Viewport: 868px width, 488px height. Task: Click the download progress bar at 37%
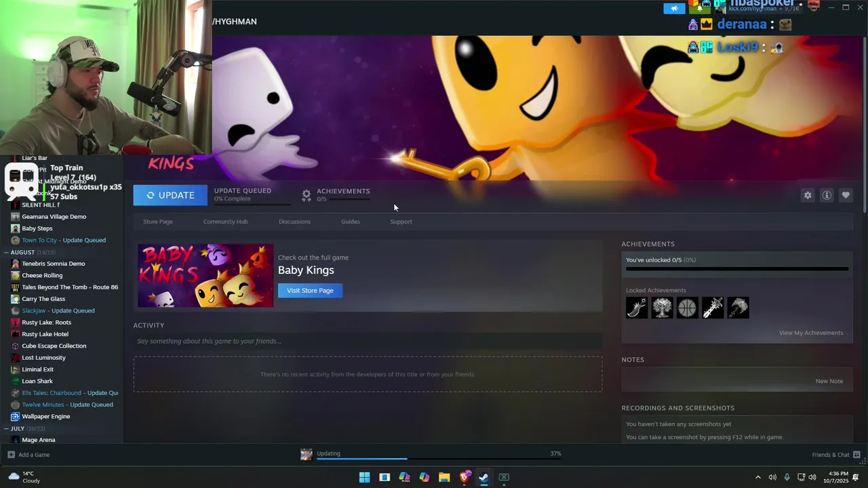point(438,459)
